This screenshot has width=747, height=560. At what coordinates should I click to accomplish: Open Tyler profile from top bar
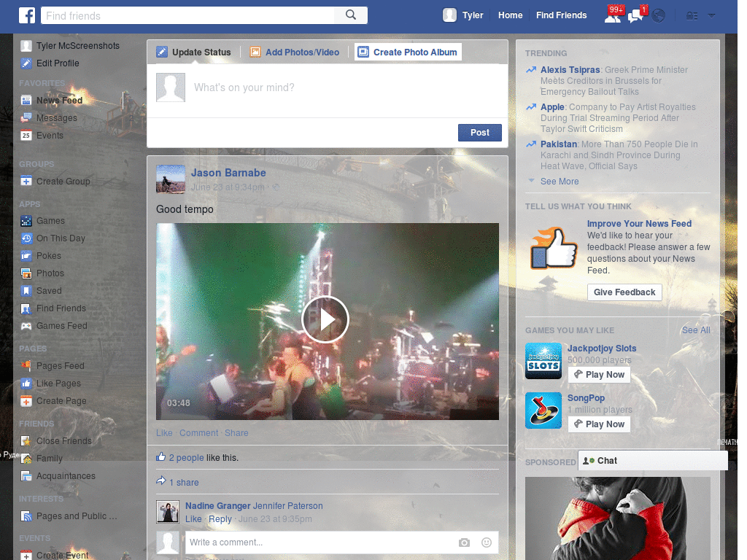pyautogui.click(x=463, y=15)
